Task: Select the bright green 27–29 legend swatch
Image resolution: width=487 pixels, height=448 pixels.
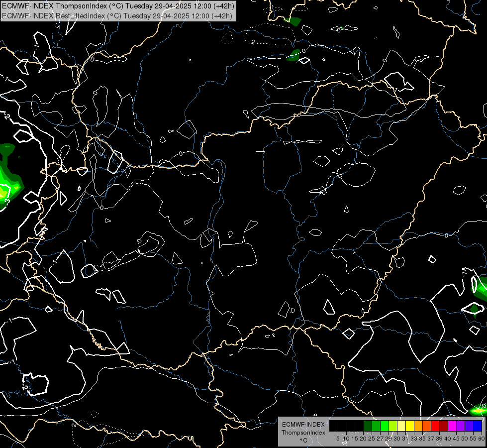Action: [385, 426]
